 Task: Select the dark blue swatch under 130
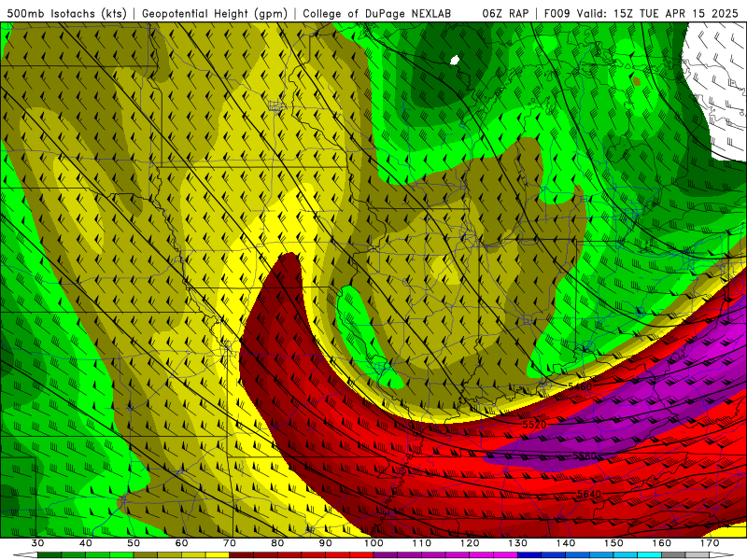pyautogui.click(x=529, y=555)
